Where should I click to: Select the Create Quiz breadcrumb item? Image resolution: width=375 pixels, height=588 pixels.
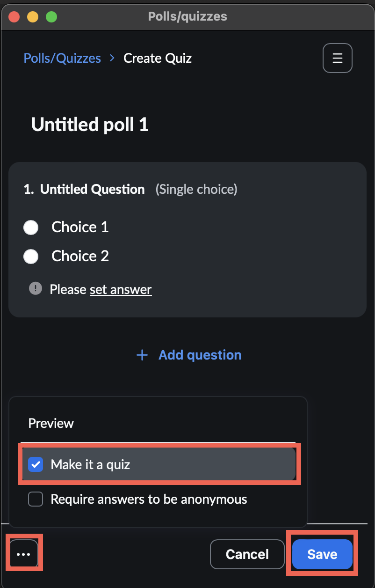tap(157, 58)
